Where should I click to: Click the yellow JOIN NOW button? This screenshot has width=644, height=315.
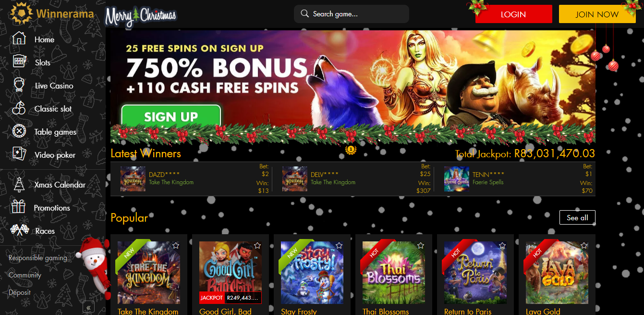click(597, 14)
